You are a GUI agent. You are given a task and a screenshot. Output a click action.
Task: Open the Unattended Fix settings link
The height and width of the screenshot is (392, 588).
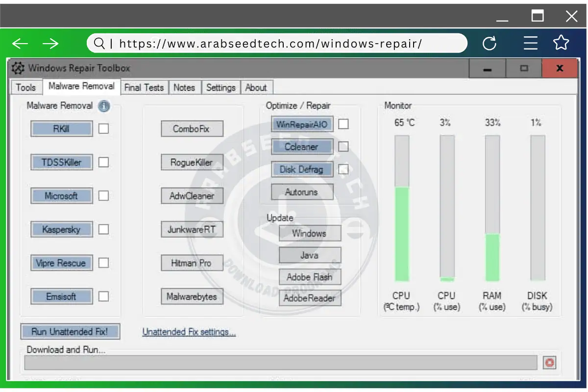pyautogui.click(x=189, y=332)
